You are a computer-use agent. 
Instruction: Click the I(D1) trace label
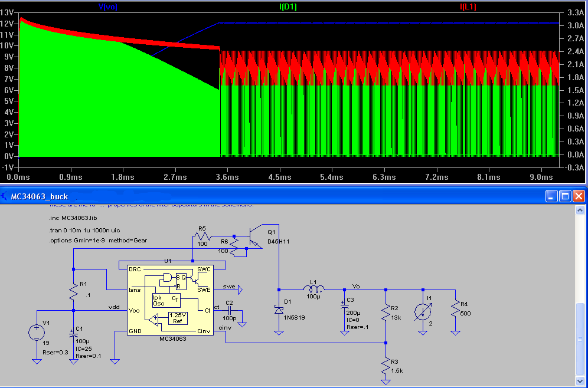point(288,6)
